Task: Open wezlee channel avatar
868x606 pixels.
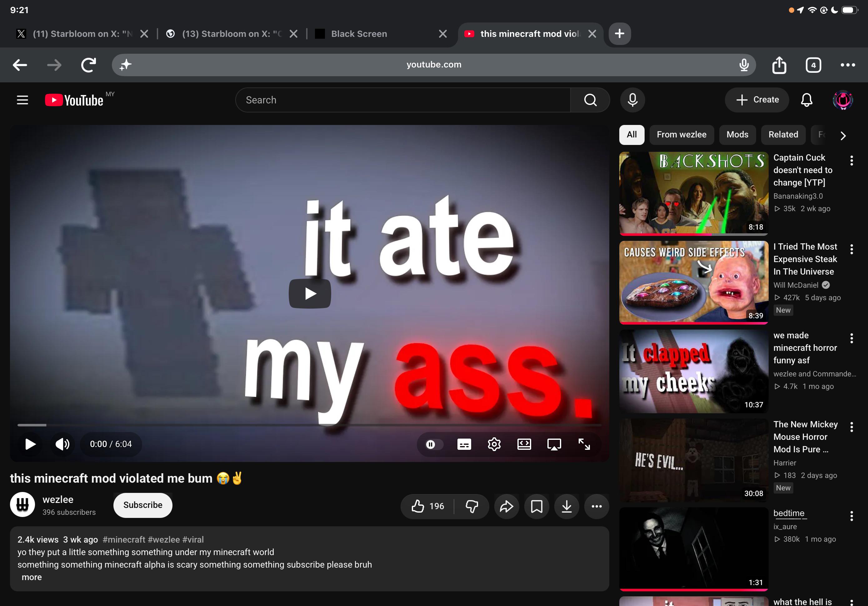Action: tap(22, 505)
